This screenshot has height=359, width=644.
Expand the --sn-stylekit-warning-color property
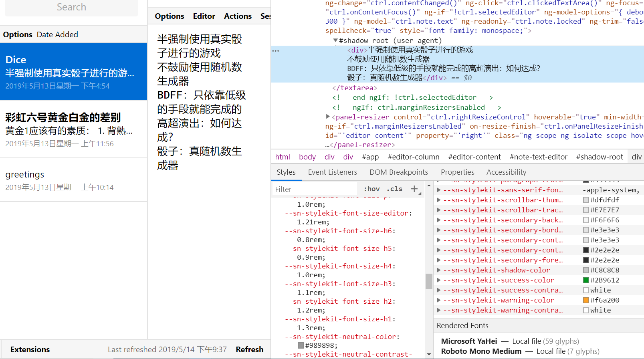pyautogui.click(x=439, y=300)
